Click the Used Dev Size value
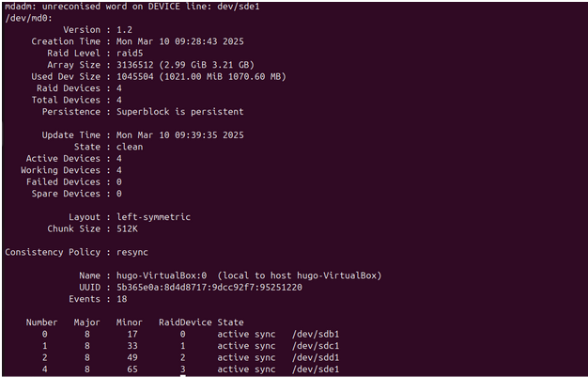 click(200, 76)
